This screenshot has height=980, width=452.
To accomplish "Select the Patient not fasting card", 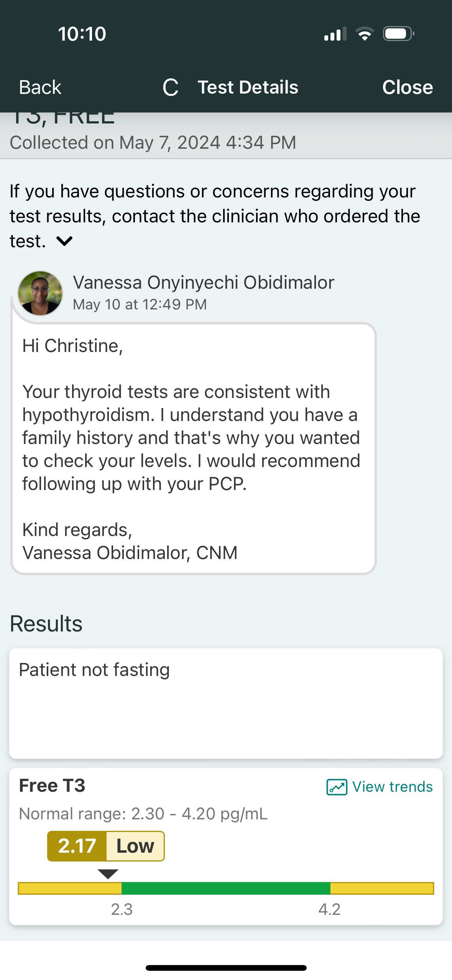I will pyautogui.click(x=226, y=703).
